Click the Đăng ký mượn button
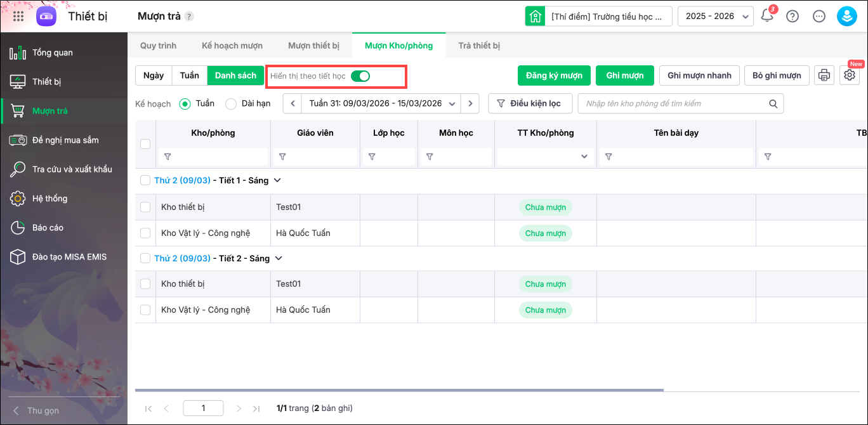Screen dimensions: 868x425 (554, 75)
